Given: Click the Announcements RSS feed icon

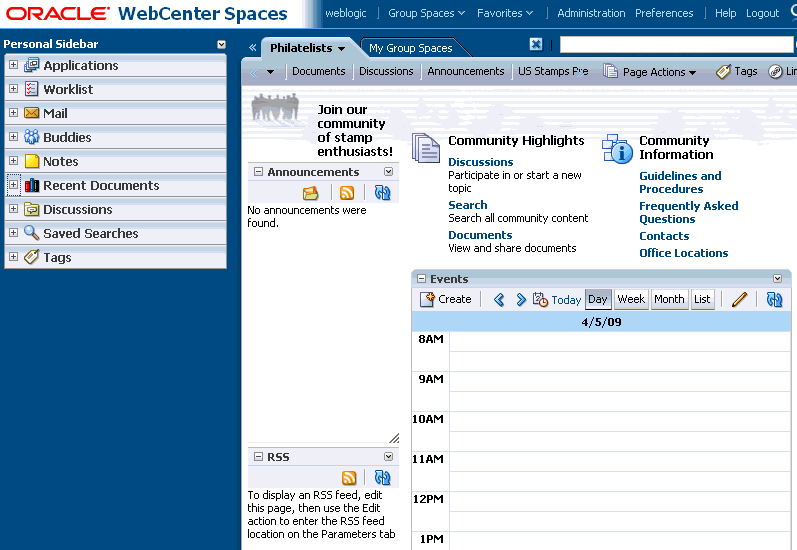Looking at the screenshot, I should [347, 193].
